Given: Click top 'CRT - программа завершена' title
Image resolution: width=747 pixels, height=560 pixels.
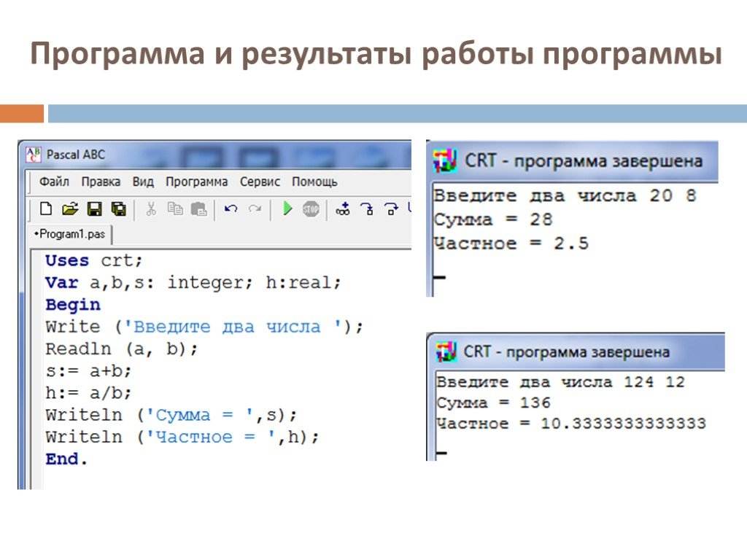Looking at the screenshot, I should (584, 161).
